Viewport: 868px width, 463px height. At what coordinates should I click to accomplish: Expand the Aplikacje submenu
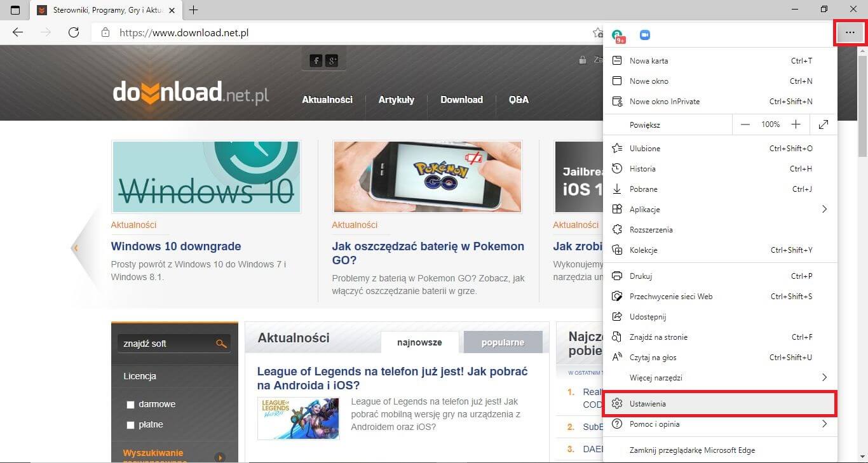click(720, 210)
